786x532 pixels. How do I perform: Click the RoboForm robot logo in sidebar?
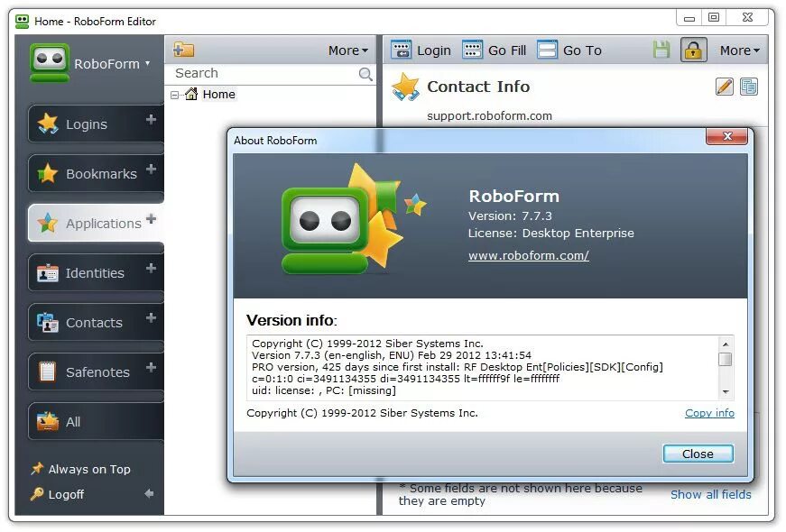click(x=49, y=63)
